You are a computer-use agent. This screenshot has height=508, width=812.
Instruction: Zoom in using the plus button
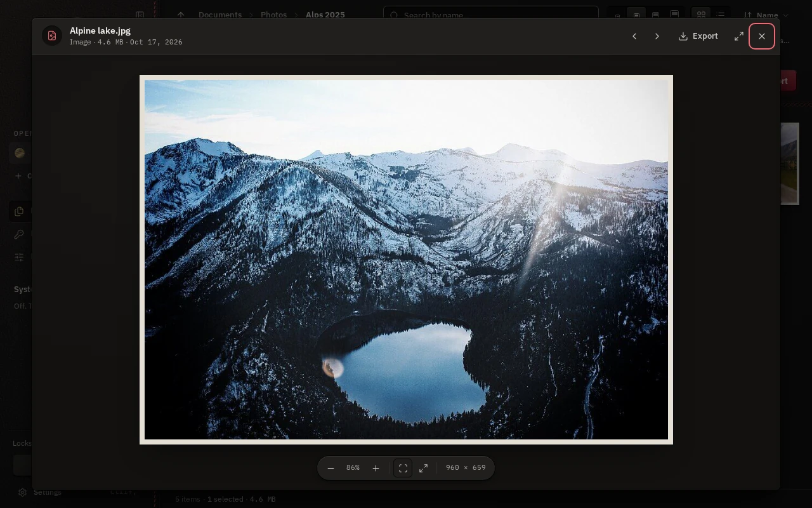[376, 468]
